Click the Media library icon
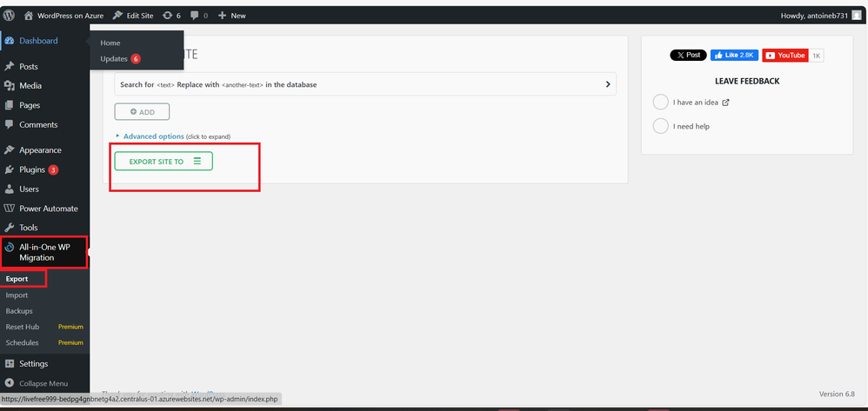The width and height of the screenshot is (868, 411). pos(9,86)
